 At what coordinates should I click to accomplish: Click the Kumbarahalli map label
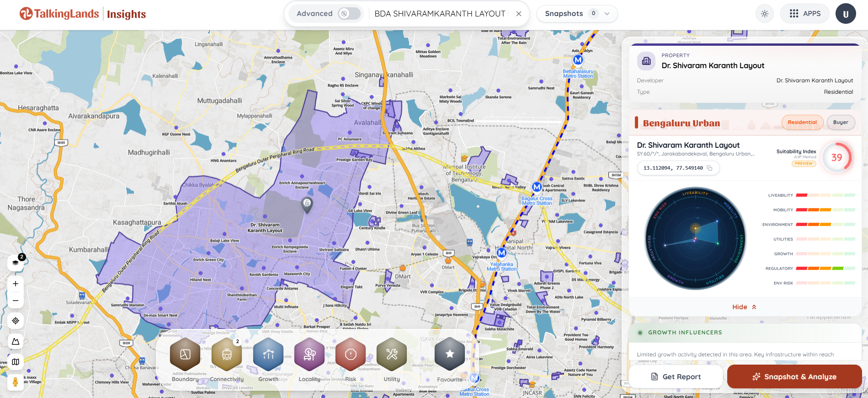(x=89, y=250)
